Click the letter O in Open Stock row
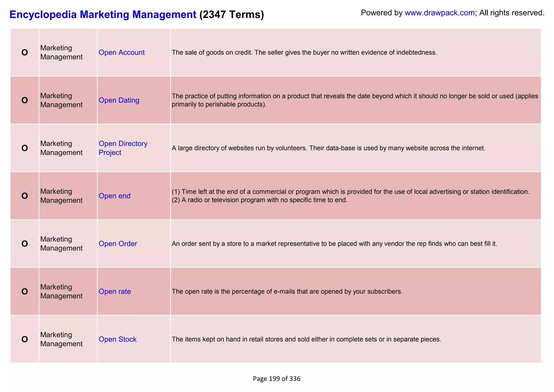Image resolution: width=554 pixels, height=392 pixels. (25, 339)
